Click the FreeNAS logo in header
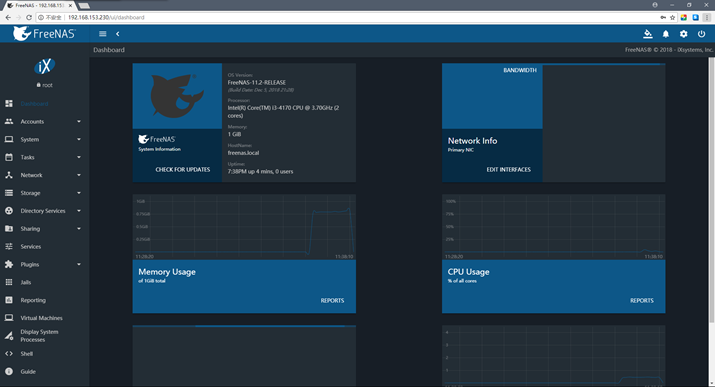 [44, 33]
